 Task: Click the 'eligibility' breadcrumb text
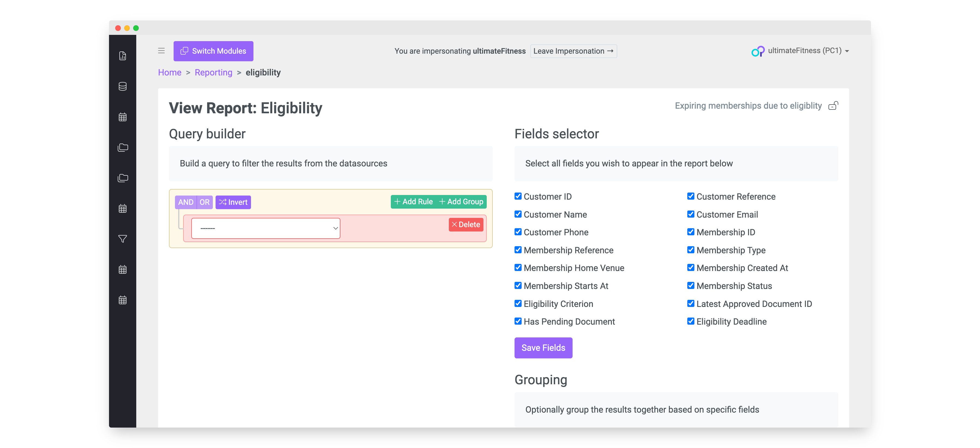click(x=263, y=72)
